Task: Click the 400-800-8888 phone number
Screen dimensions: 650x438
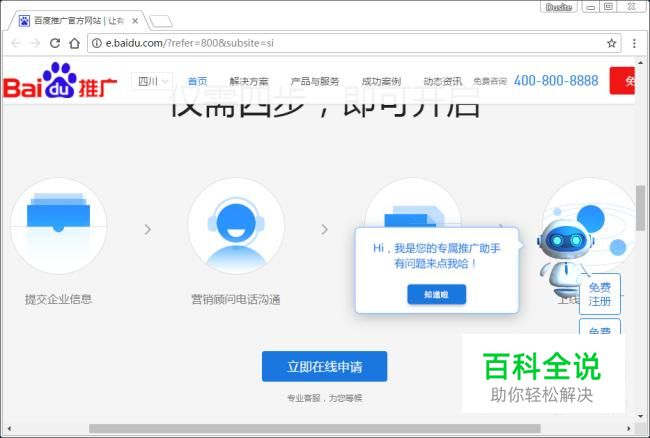Action: pyautogui.click(x=556, y=80)
